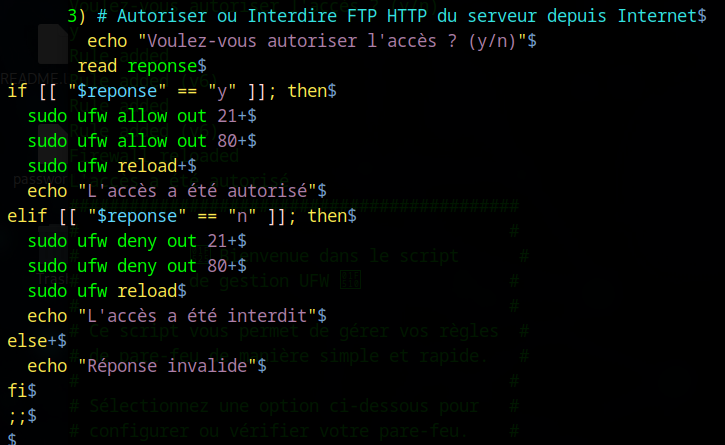Click the 'sudo ufw deny out 80' line
The height and width of the screenshot is (445, 725).
pyautogui.click(x=137, y=266)
